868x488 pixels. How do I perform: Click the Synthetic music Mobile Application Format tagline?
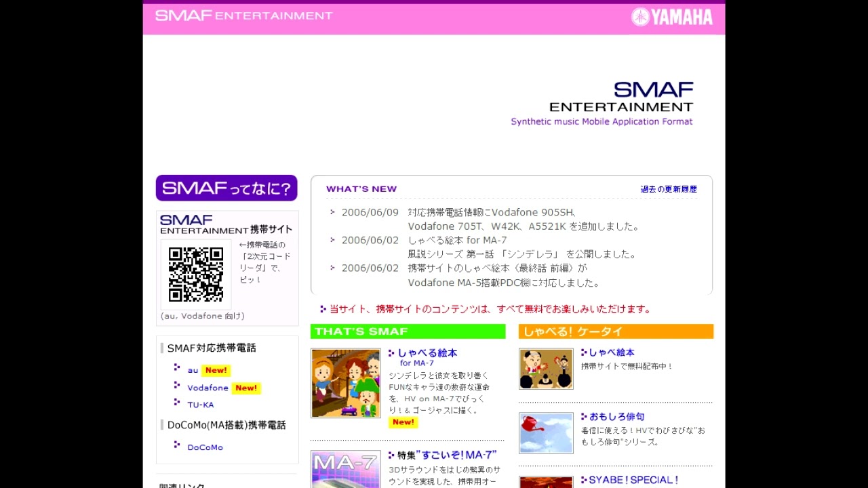tap(601, 122)
